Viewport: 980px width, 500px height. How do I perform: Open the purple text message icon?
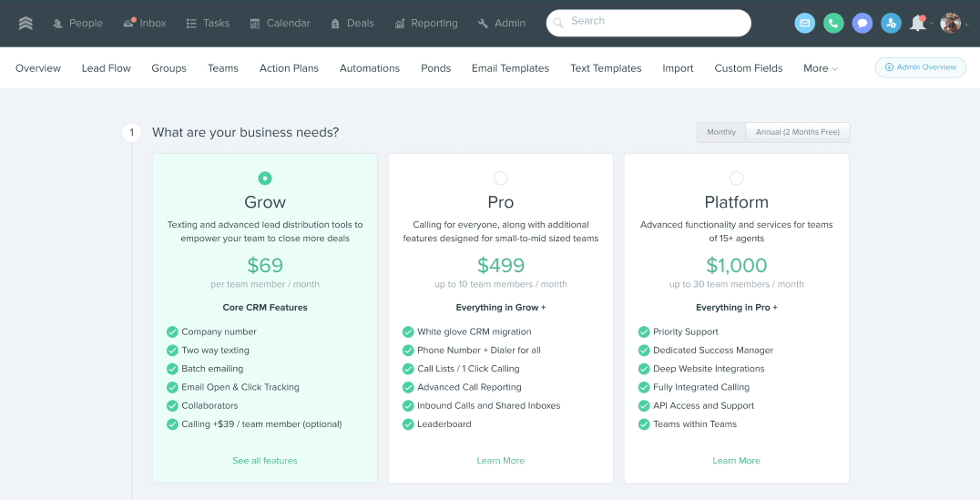863,24
